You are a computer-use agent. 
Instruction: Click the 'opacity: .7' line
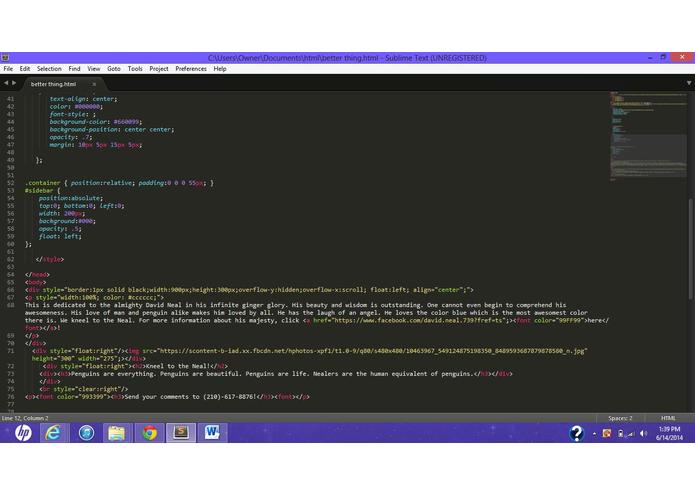(x=71, y=137)
